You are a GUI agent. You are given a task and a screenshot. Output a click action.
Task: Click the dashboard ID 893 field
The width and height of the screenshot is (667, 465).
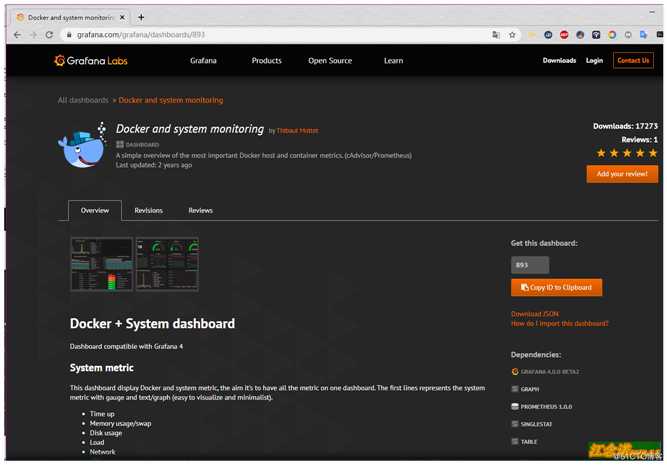coord(530,265)
